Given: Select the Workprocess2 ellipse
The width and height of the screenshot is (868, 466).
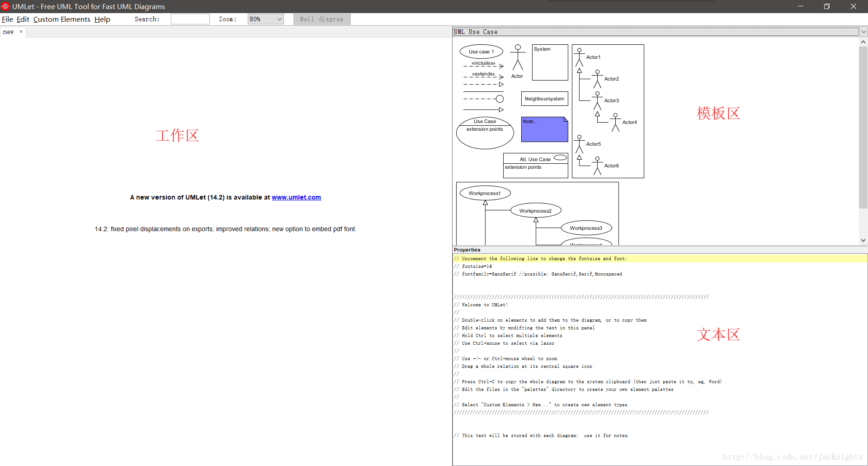Looking at the screenshot, I should coord(536,210).
